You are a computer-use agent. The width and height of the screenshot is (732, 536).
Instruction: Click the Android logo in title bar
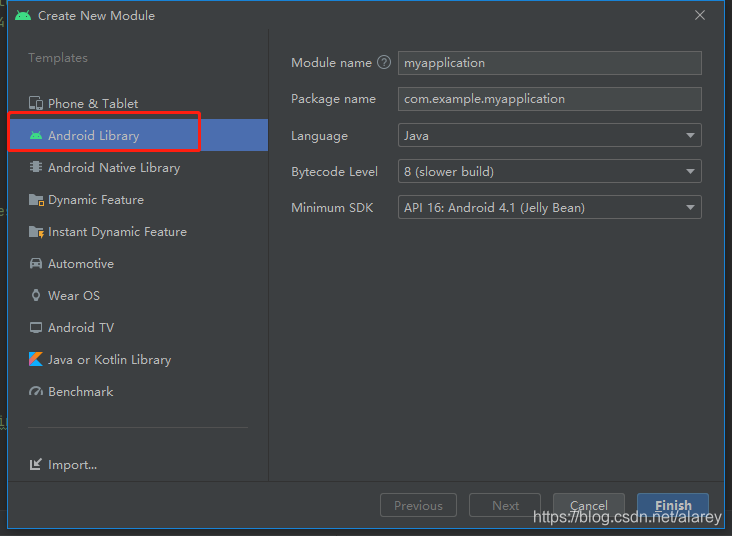click(23, 15)
